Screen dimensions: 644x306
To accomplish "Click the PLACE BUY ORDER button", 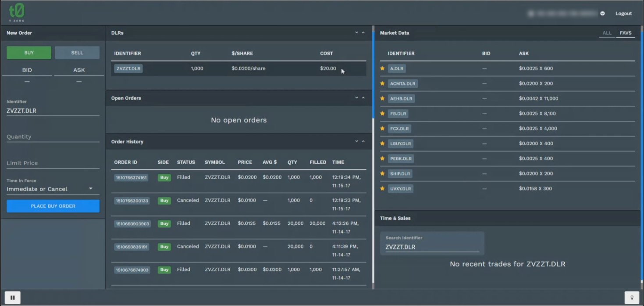I will 53,206.
